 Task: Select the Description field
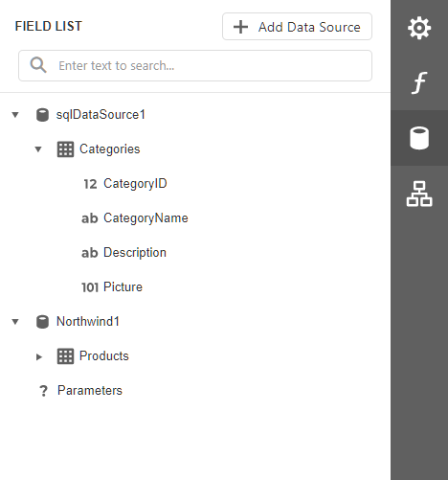[x=124, y=253]
